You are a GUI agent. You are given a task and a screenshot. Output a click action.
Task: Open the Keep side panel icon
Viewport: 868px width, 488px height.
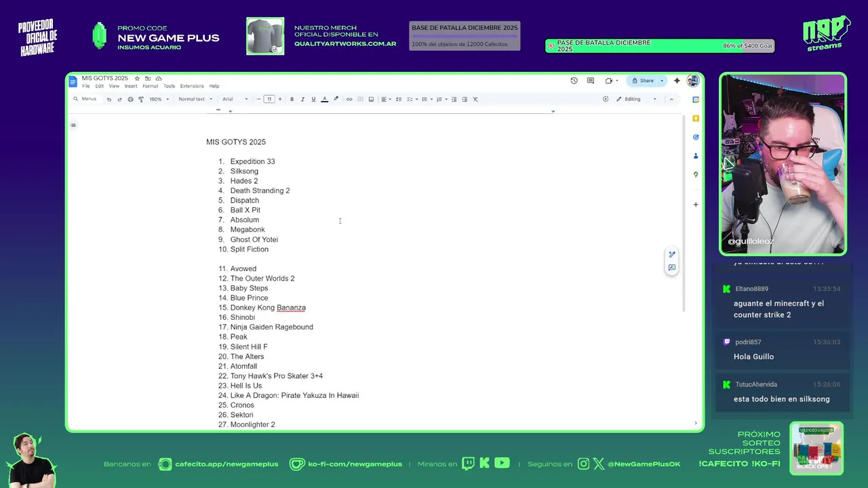tap(696, 119)
